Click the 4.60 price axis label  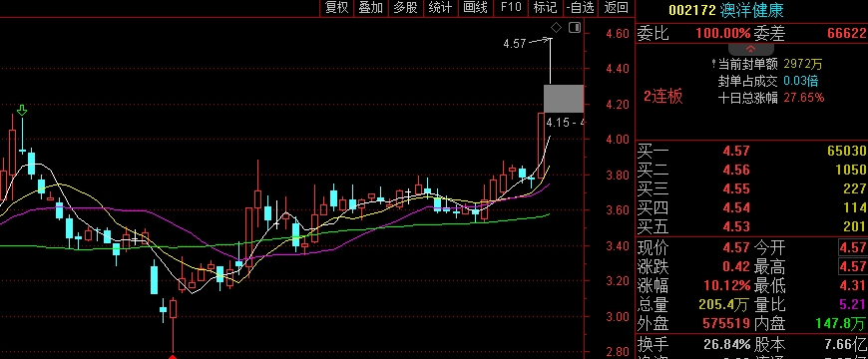point(618,33)
